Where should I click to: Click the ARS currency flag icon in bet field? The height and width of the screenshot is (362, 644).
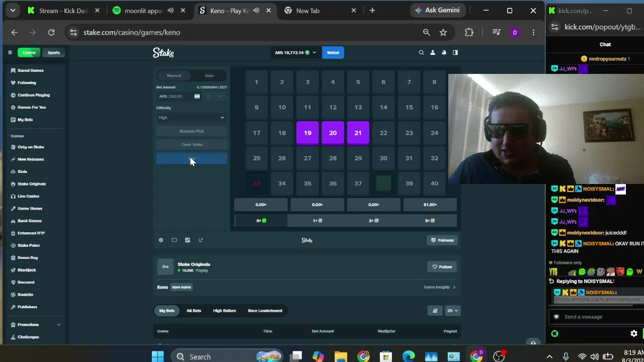coord(197,97)
